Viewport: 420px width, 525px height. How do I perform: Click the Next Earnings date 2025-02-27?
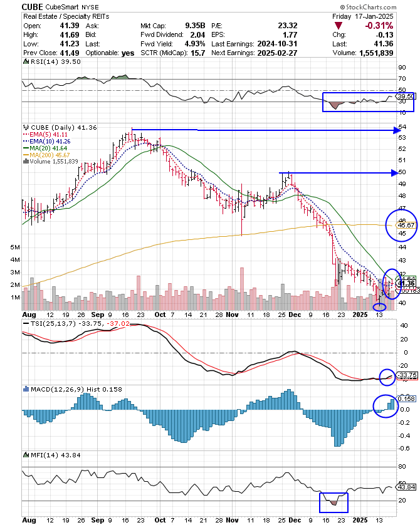[277, 53]
